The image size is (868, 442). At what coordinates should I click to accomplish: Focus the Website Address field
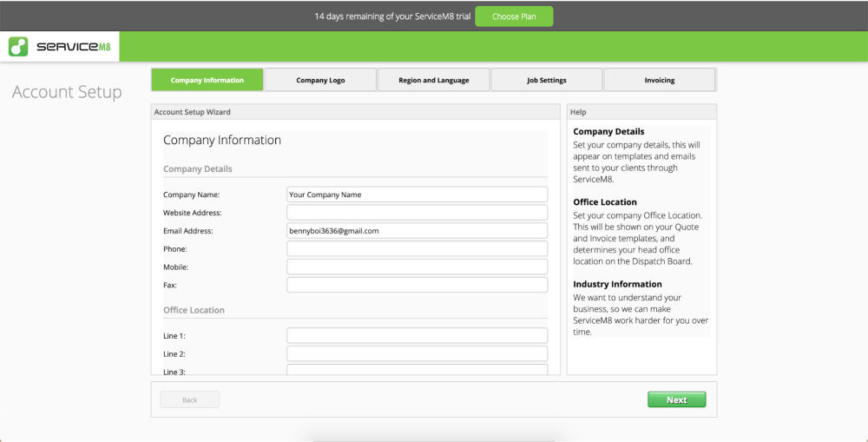point(417,213)
